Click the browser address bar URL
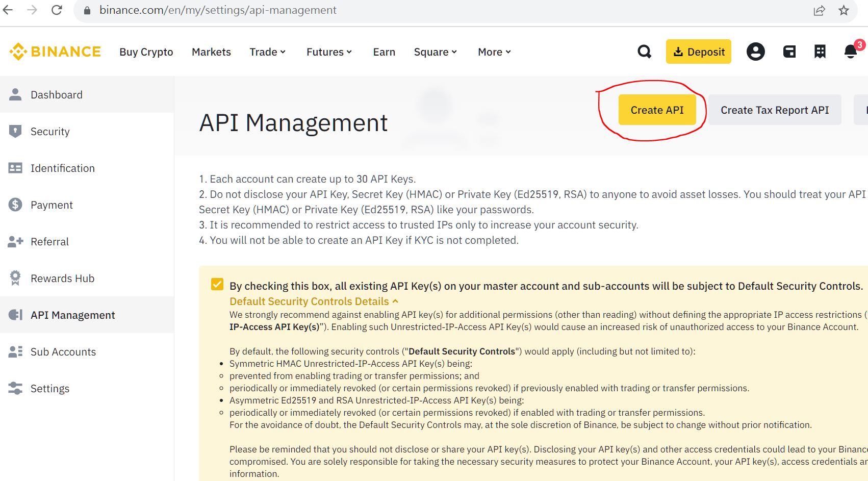This screenshot has height=481, width=868. [x=218, y=10]
